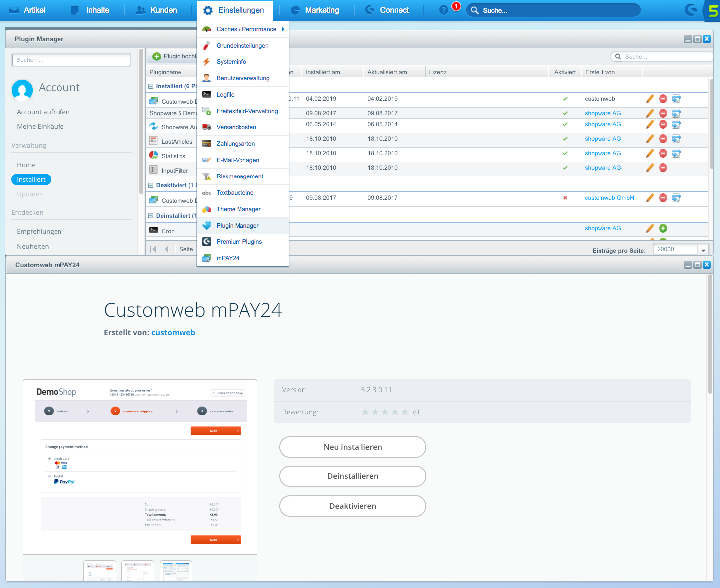Click the global Suche search field
The width and height of the screenshot is (720, 588).
tap(553, 10)
